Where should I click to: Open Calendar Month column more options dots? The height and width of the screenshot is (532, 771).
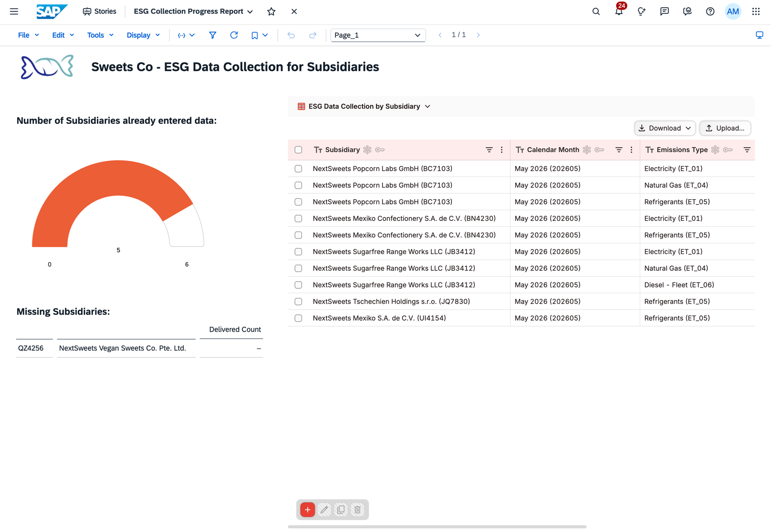(631, 150)
